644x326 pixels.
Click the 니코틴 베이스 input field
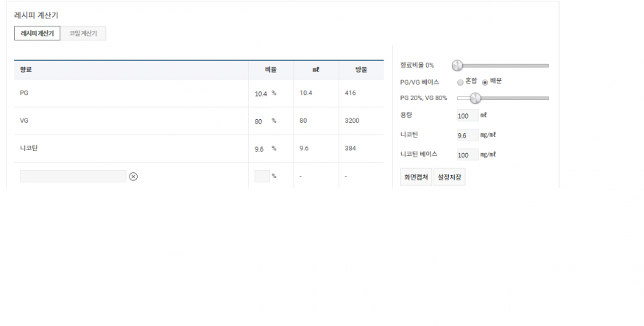[x=467, y=155]
